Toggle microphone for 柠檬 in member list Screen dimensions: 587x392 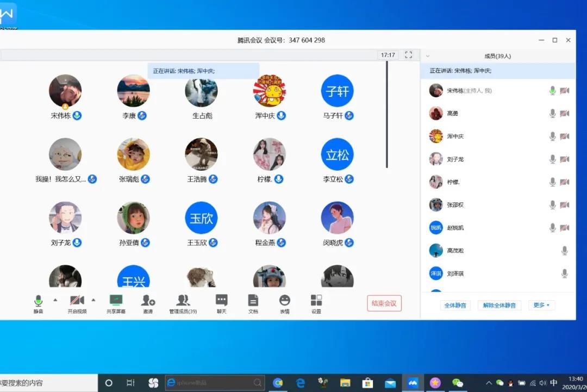click(x=552, y=182)
